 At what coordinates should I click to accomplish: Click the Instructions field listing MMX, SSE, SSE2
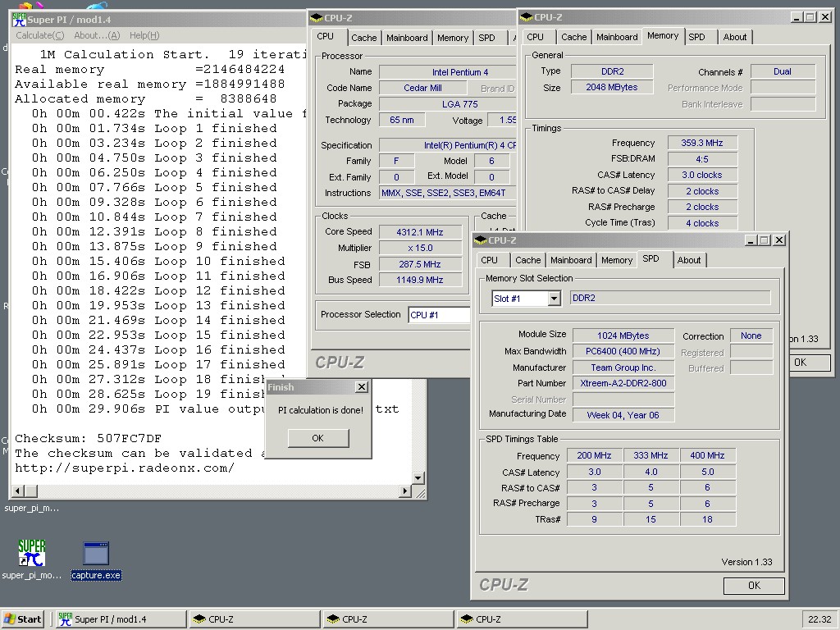447,193
